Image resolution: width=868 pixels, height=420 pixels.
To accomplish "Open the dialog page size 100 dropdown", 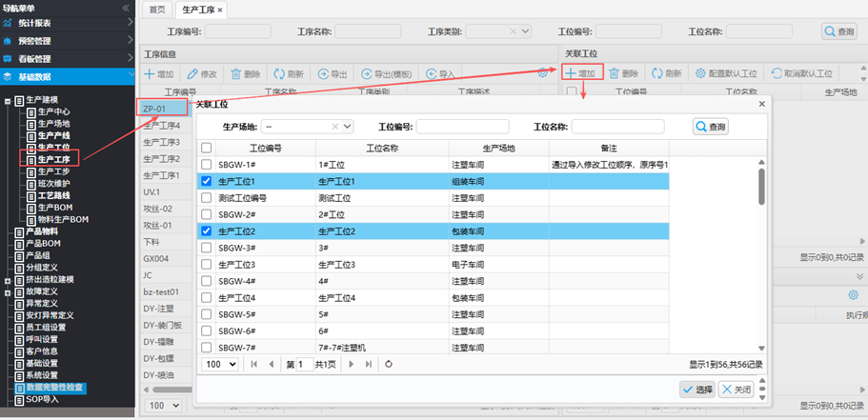I will [220, 364].
